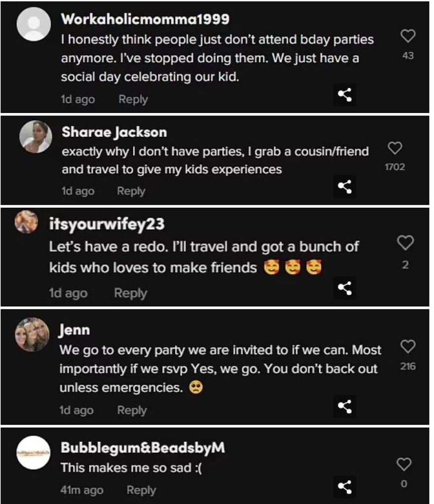Share Sharae Jackson's comment
The height and width of the screenshot is (504, 434).
[x=344, y=187]
